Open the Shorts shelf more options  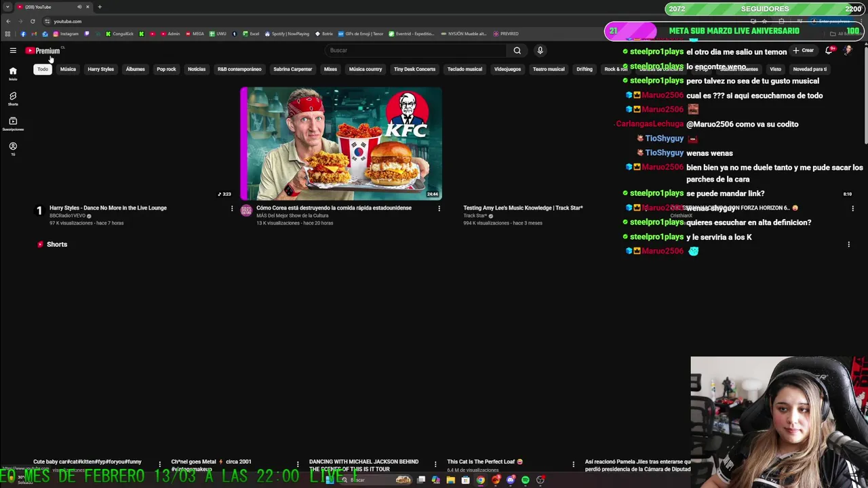tap(848, 245)
